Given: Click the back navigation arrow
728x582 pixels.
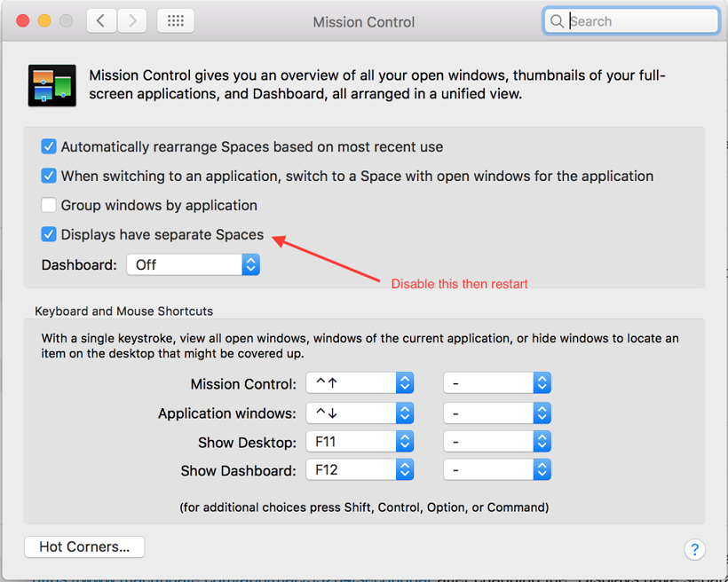Looking at the screenshot, I should pos(101,21).
